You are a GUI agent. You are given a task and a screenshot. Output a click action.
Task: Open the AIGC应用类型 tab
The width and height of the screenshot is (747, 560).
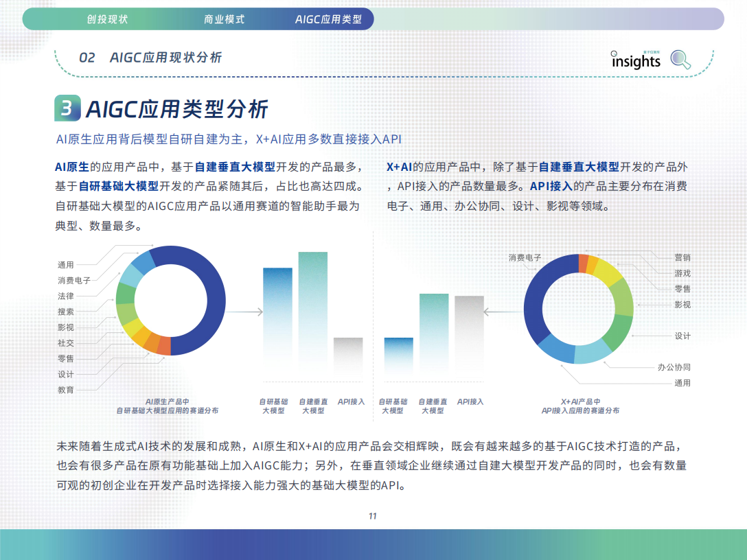(332, 19)
